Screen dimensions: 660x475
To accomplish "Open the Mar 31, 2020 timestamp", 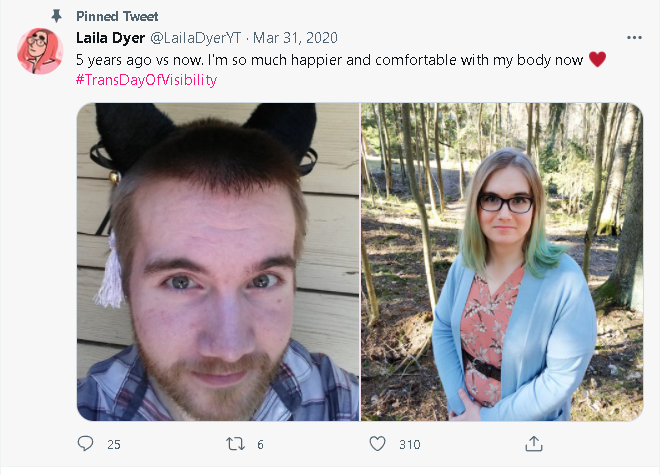I will [x=295, y=38].
